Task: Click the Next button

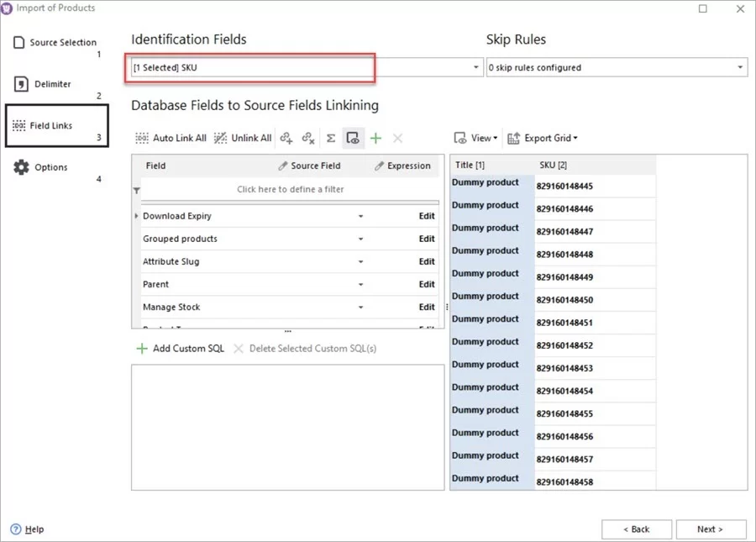Action: click(x=711, y=529)
